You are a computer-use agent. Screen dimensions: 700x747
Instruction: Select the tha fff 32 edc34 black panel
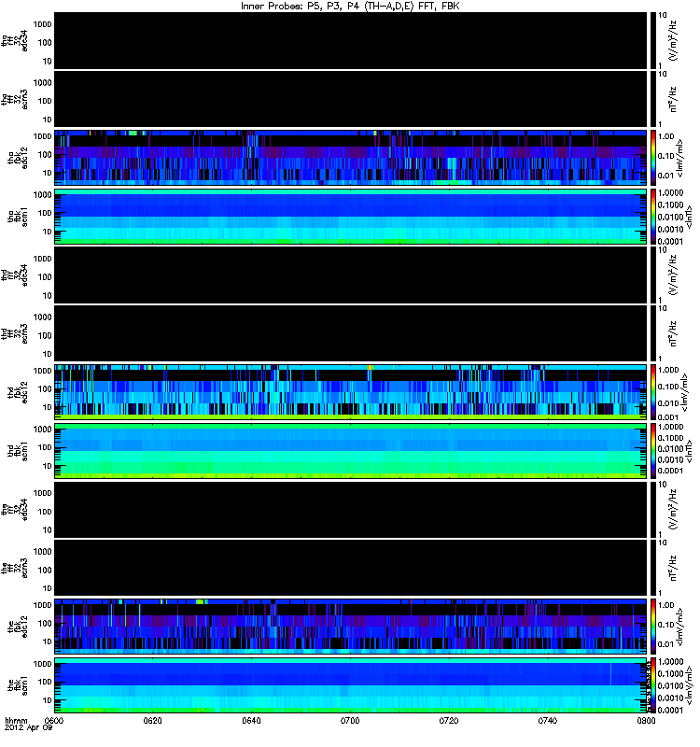tap(351, 41)
